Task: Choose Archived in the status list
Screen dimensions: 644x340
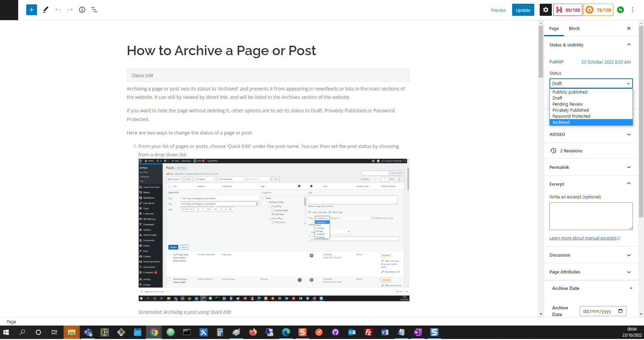Action: pos(561,122)
